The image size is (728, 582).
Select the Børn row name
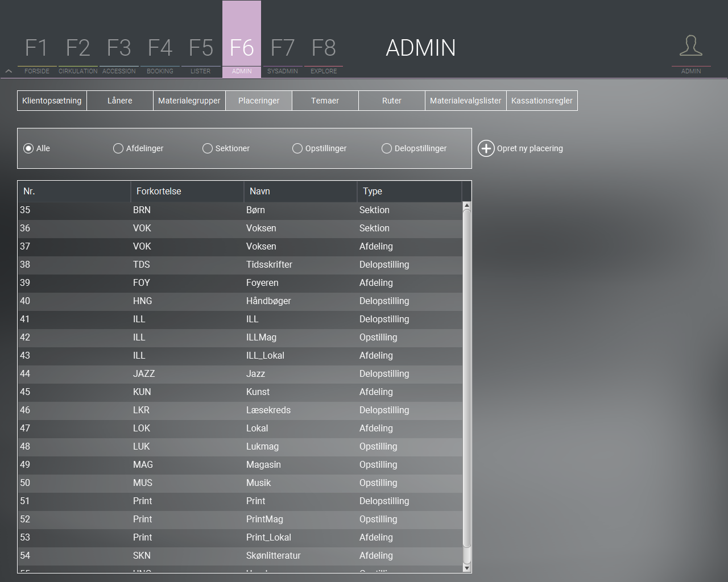pos(255,210)
